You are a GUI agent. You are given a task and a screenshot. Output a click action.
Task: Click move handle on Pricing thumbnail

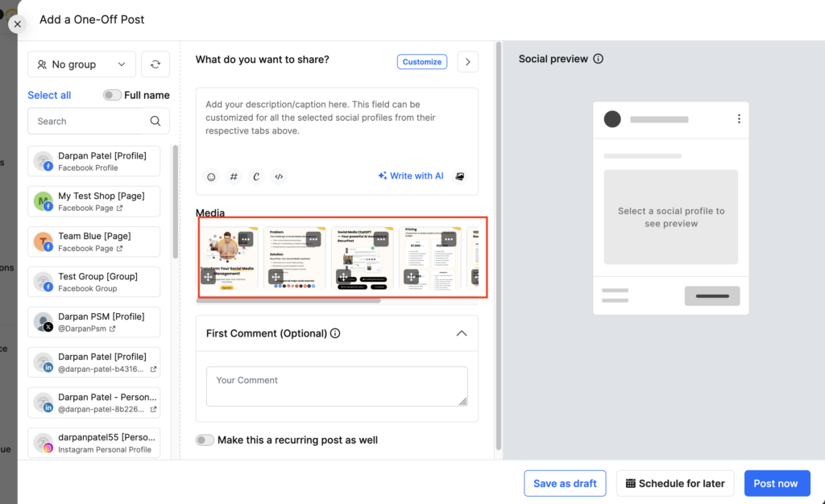coord(411,276)
